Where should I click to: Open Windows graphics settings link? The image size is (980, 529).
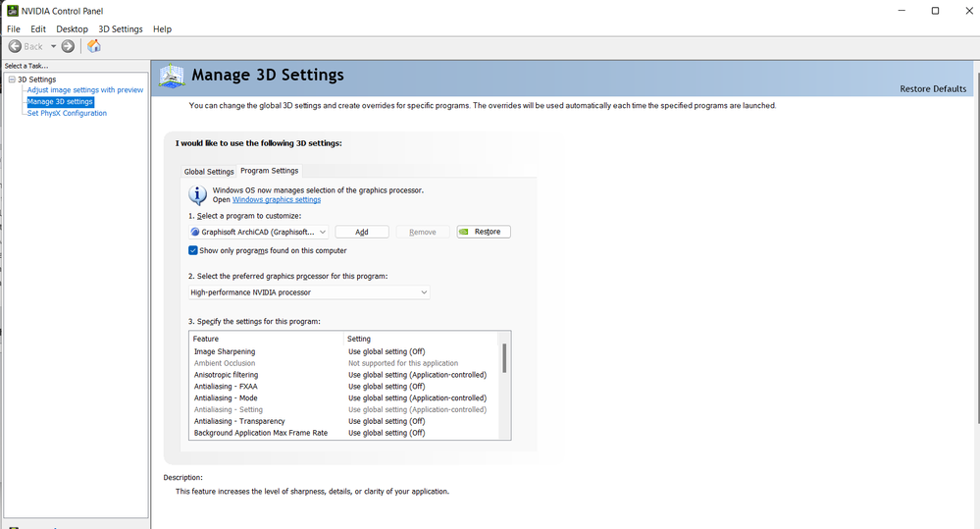pos(277,199)
